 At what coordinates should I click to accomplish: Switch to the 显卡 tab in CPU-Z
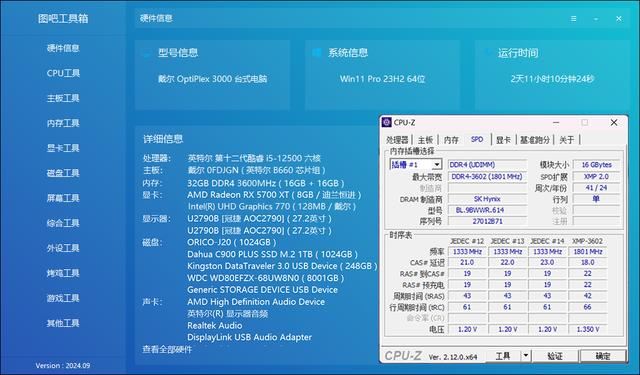[x=503, y=140]
